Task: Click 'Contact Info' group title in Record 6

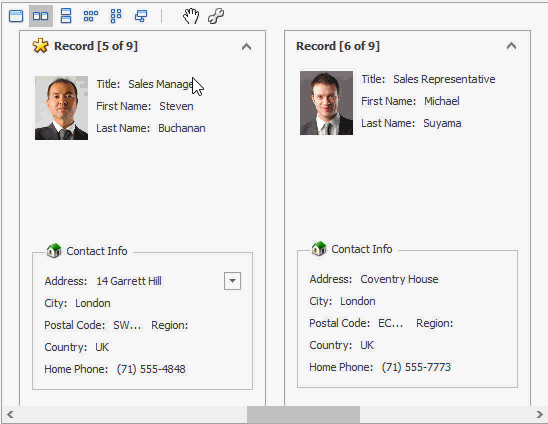Action: pyautogui.click(x=362, y=249)
